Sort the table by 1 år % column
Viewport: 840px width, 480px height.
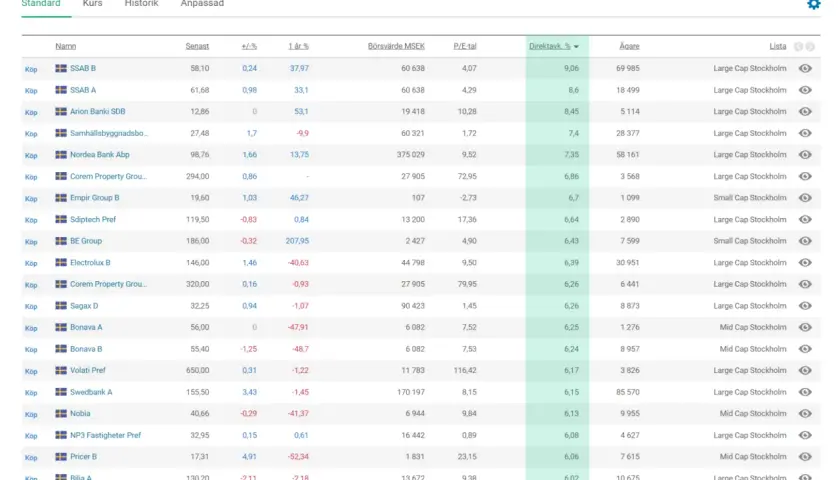tap(298, 46)
